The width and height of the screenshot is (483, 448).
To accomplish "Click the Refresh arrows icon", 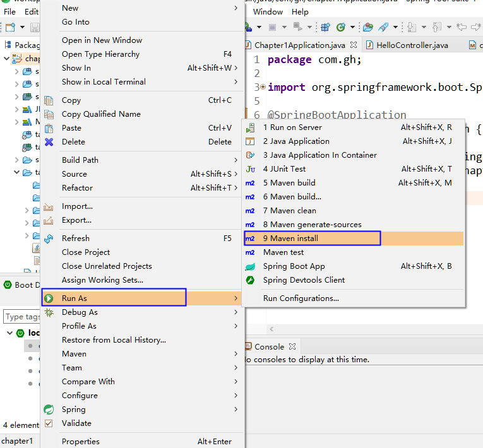I will (49, 239).
